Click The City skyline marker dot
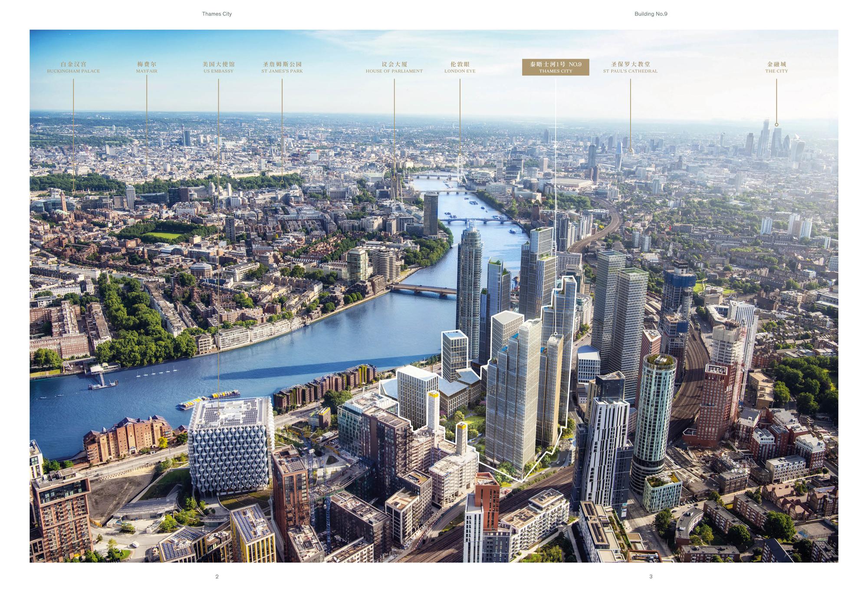 pyautogui.click(x=776, y=125)
